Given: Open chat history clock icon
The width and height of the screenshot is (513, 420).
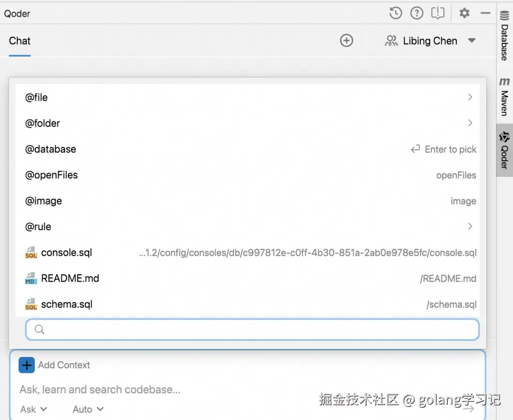Looking at the screenshot, I should coord(395,13).
